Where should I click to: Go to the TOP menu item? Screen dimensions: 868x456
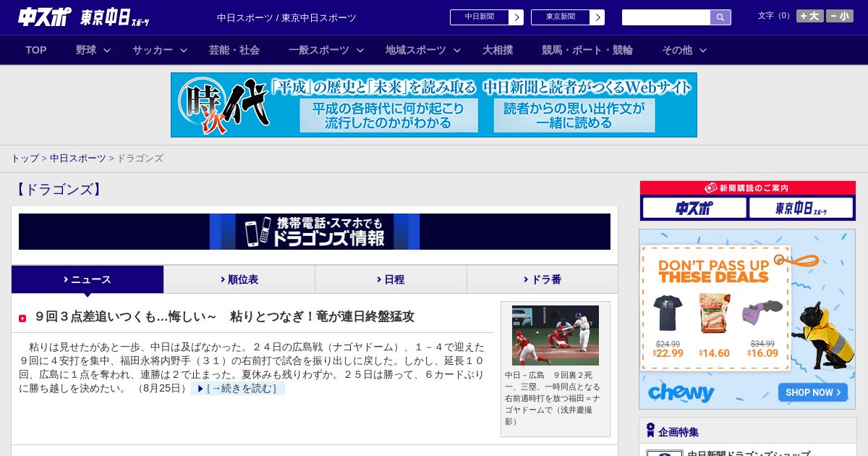(36, 50)
